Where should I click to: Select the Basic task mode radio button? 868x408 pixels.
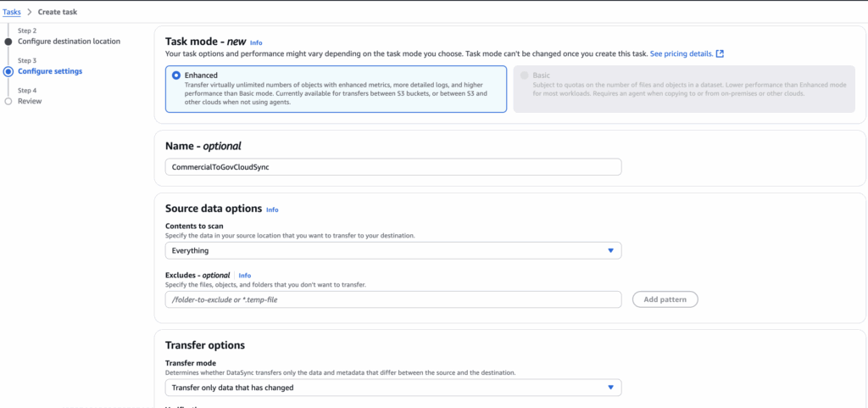524,75
